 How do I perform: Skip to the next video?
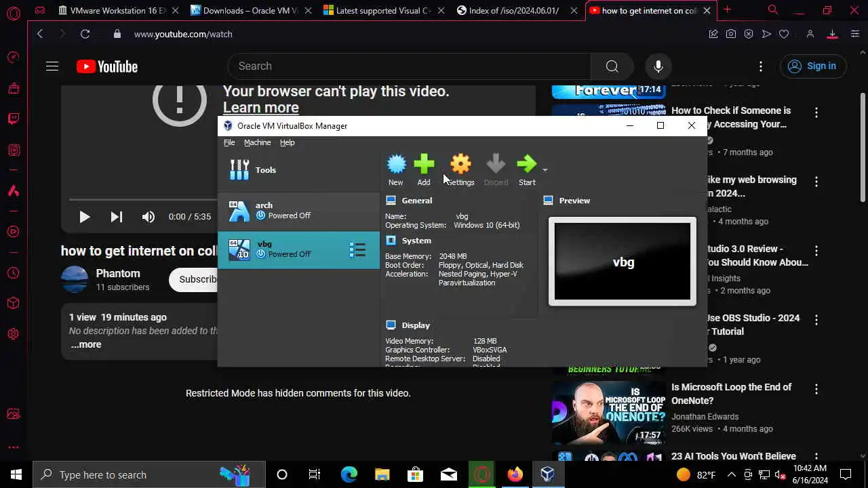click(x=117, y=217)
